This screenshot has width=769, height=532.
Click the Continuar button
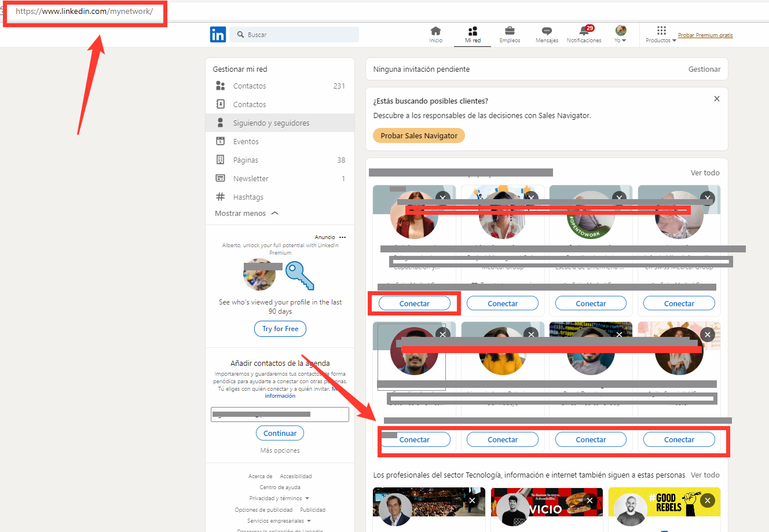point(280,433)
